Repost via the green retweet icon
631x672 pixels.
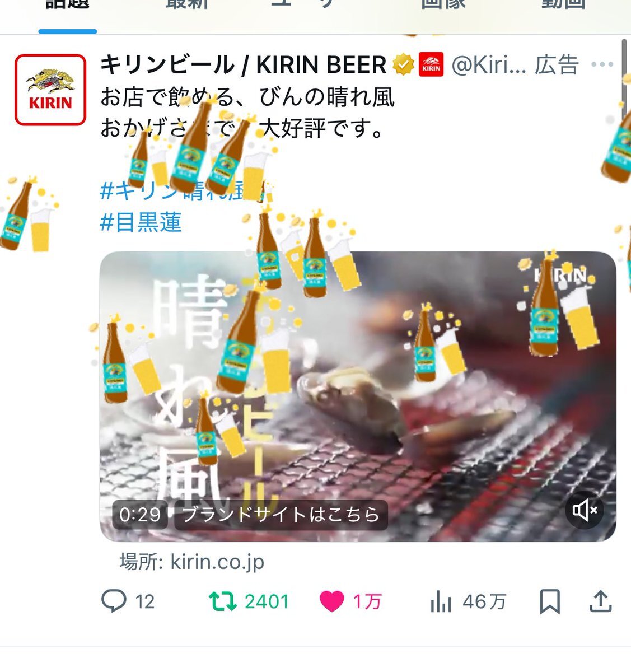point(223,601)
